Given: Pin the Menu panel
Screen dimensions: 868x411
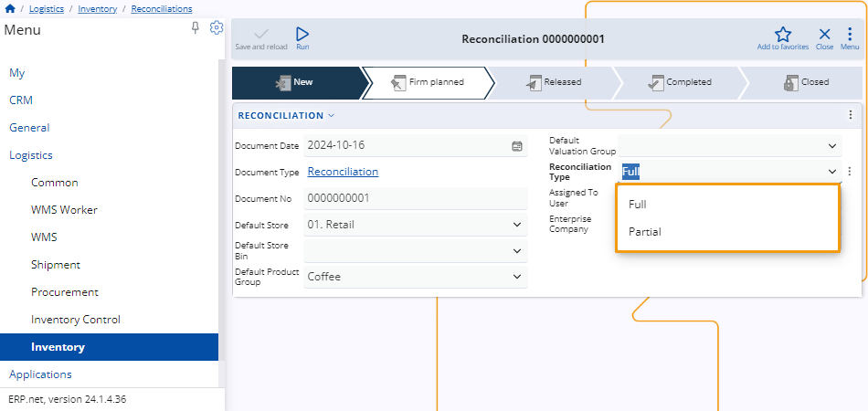Looking at the screenshot, I should (195, 28).
